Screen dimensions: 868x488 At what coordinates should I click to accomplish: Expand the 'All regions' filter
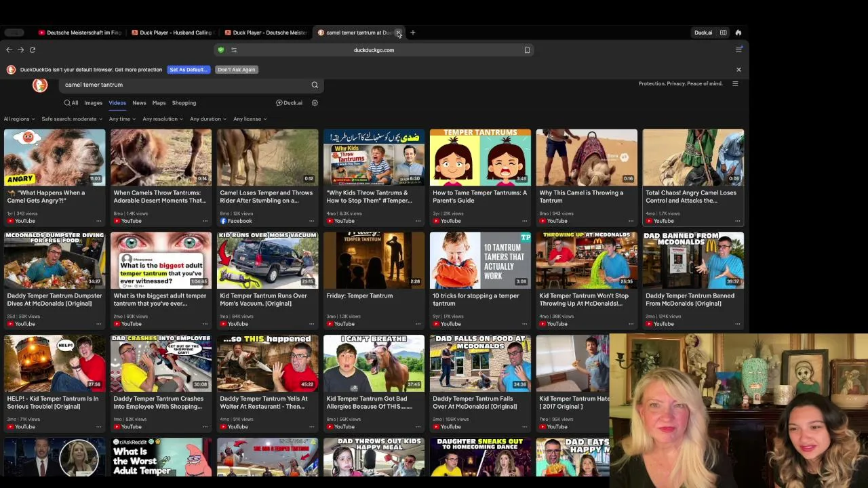pos(19,119)
